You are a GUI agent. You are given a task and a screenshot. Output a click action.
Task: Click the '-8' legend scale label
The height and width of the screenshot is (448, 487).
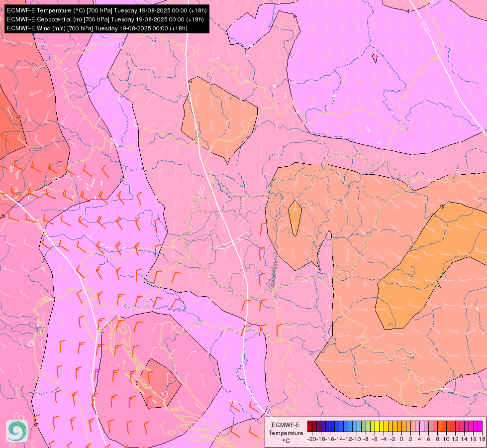366,440
